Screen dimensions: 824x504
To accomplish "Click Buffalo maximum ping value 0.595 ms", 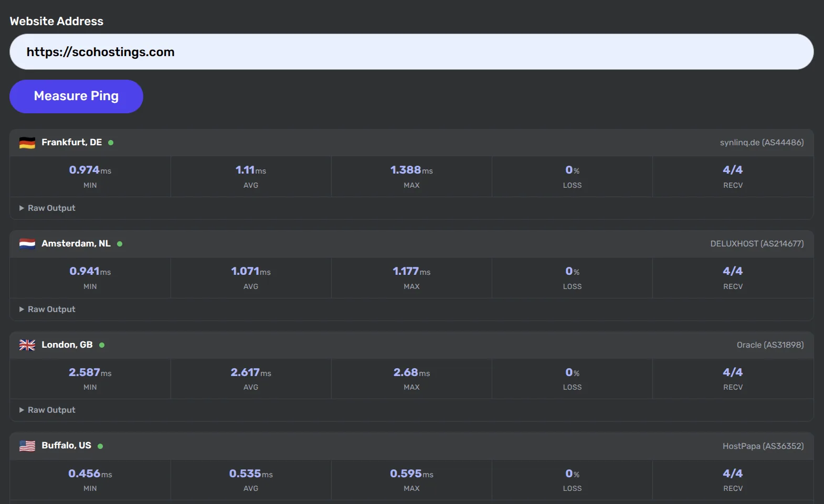I will point(411,474).
